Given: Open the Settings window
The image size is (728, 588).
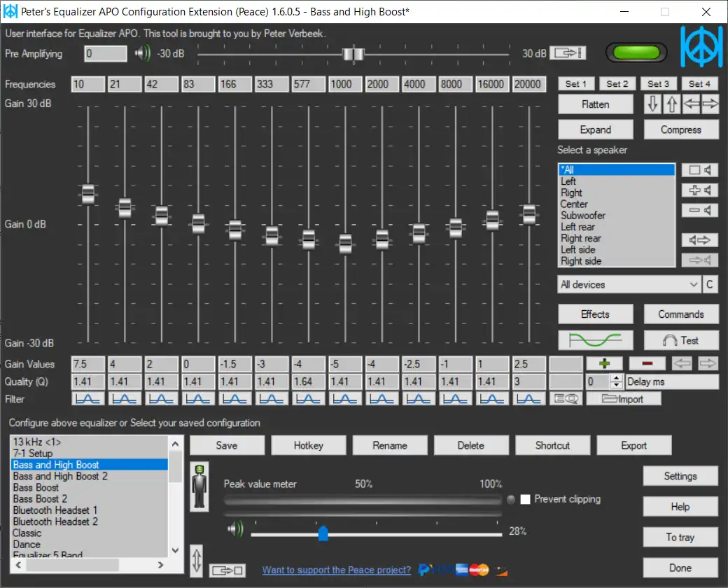Looking at the screenshot, I should (x=680, y=476).
